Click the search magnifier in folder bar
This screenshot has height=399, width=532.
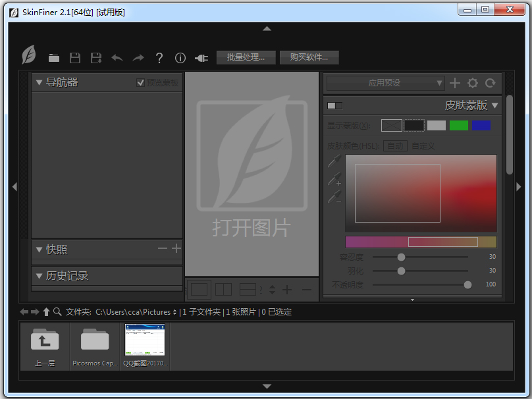57,312
